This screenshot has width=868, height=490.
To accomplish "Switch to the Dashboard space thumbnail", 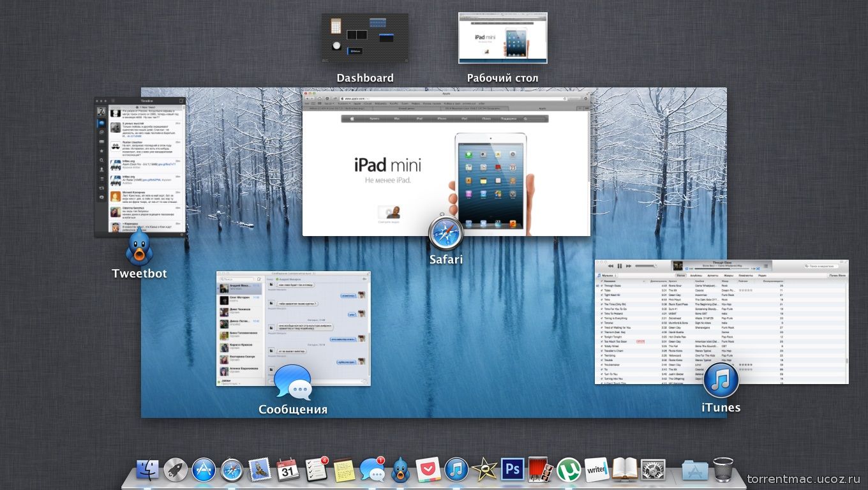I will coord(365,38).
